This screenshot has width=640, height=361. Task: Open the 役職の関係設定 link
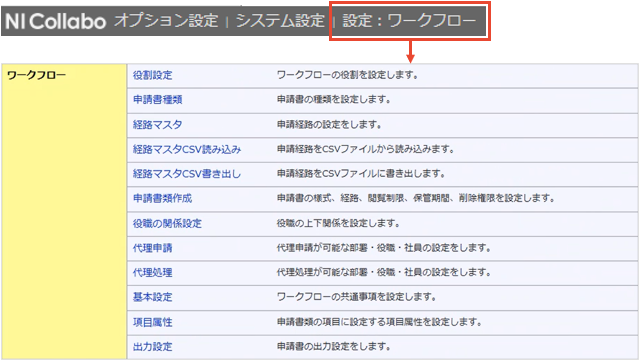[167, 223]
